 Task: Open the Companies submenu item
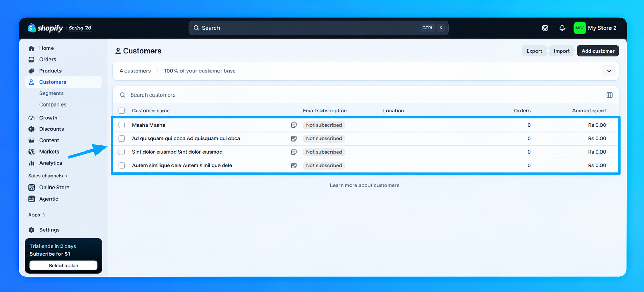click(x=53, y=104)
